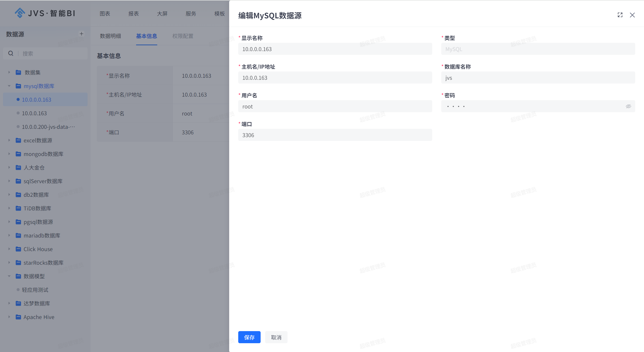This screenshot has height=352, width=644.
Task: Click the 密码 input field
Action: click(x=538, y=106)
